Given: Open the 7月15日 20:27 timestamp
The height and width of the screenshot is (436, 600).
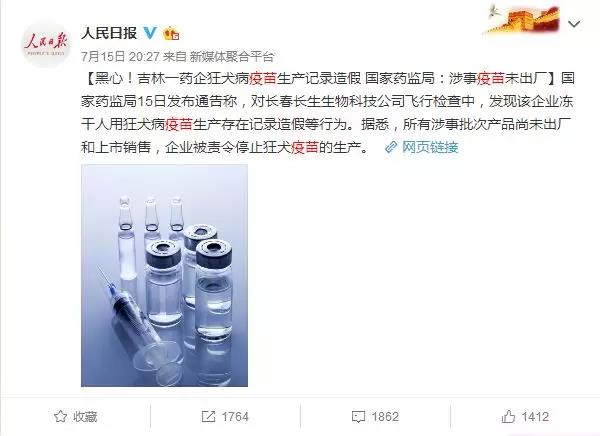Looking at the screenshot, I should click(x=120, y=57).
